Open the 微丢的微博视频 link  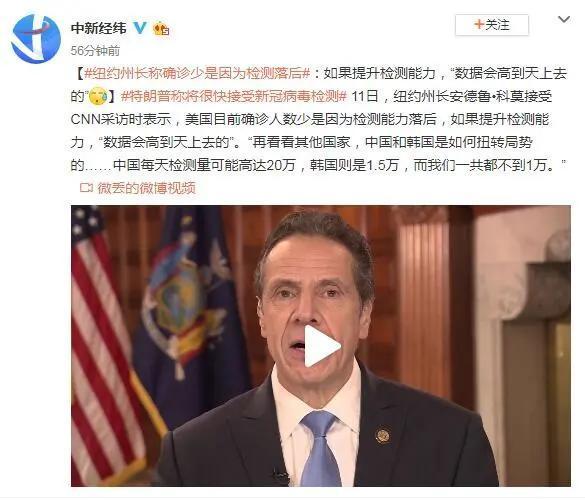[147, 188]
